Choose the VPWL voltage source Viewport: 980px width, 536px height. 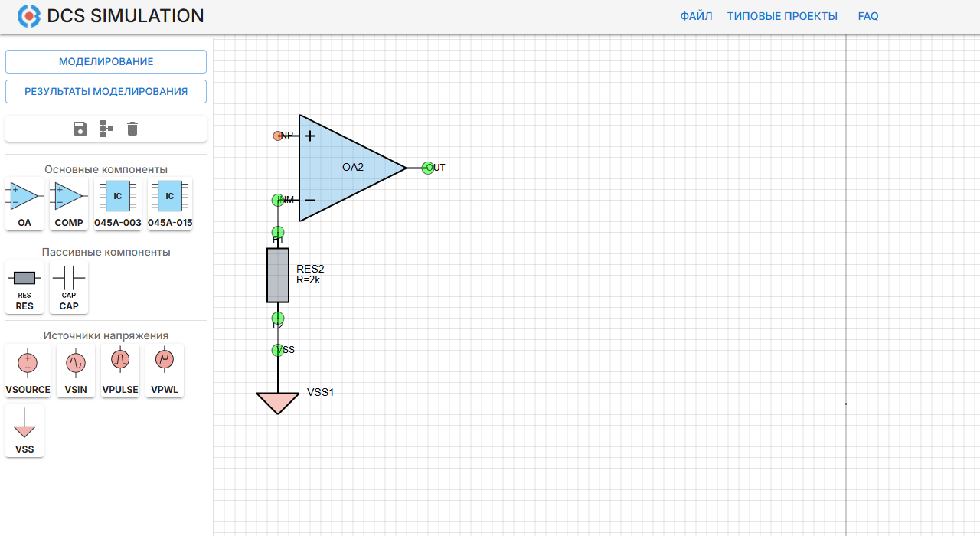(165, 371)
